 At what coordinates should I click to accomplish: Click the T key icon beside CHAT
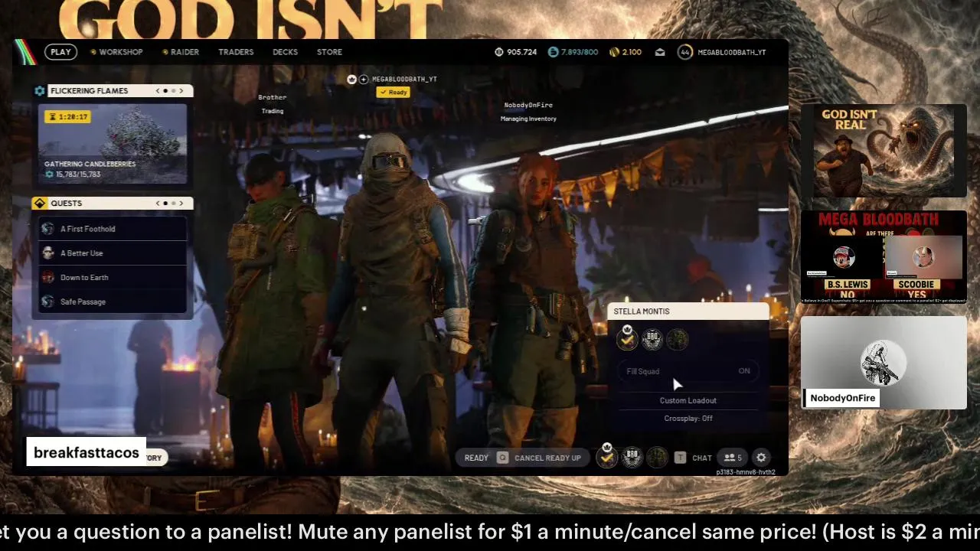coord(680,458)
